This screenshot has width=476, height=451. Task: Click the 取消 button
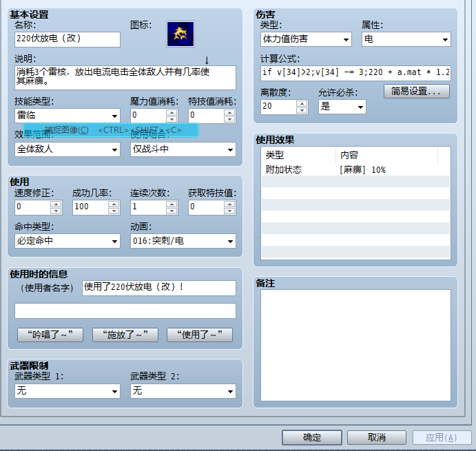[x=377, y=437]
